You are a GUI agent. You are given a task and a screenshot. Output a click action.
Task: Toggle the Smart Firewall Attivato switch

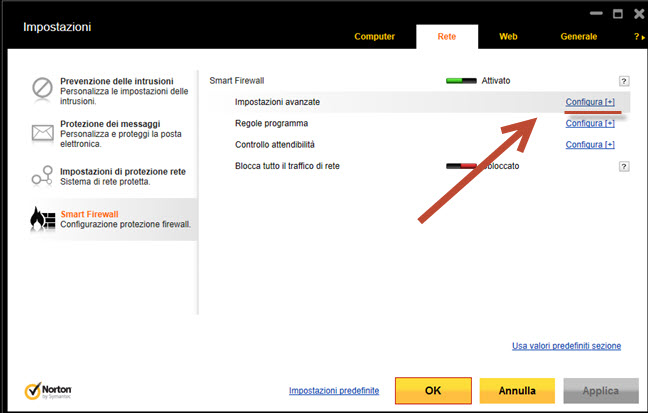coord(461,81)
